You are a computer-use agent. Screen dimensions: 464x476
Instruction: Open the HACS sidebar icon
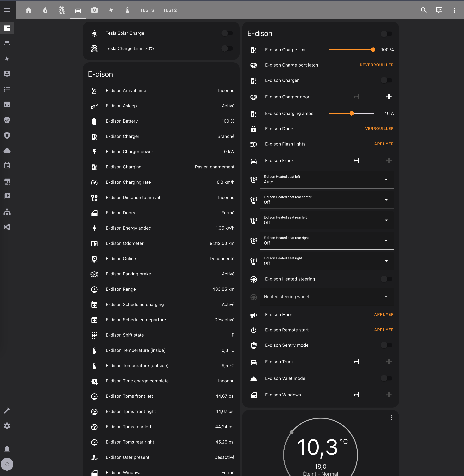(7, 181)
